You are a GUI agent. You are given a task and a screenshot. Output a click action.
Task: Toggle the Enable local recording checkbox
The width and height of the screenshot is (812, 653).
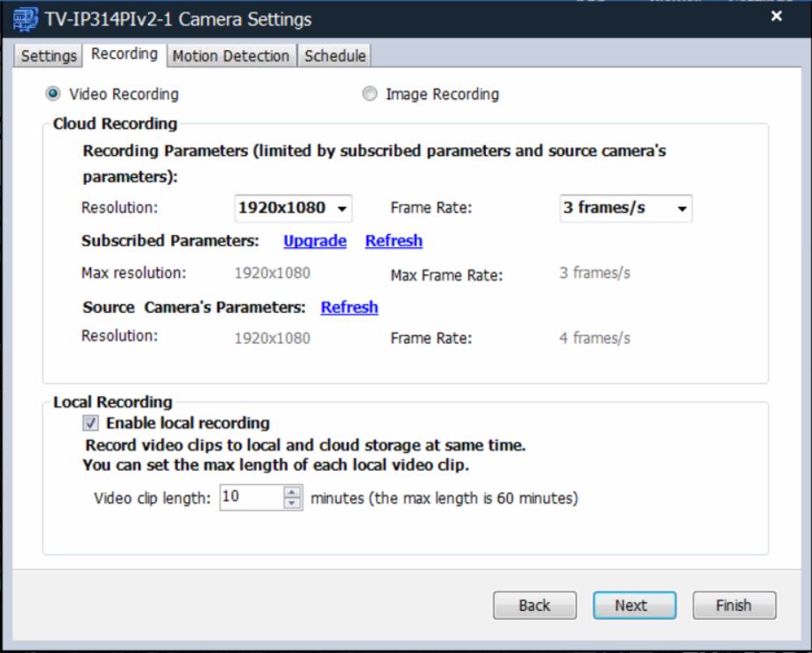pyautogui.click(x=90, y=423)
